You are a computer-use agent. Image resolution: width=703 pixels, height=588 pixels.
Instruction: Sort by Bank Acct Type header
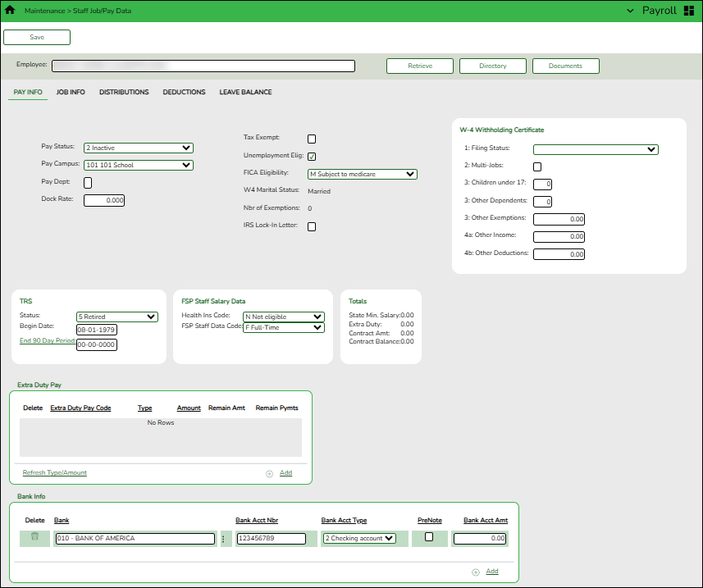pyautogui.click(x=344, y=520)
